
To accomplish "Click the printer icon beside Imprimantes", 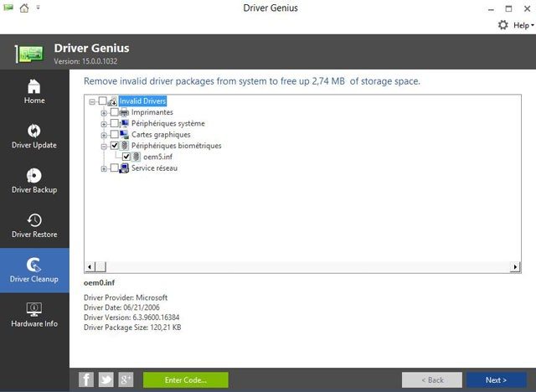I will (124, 112).
